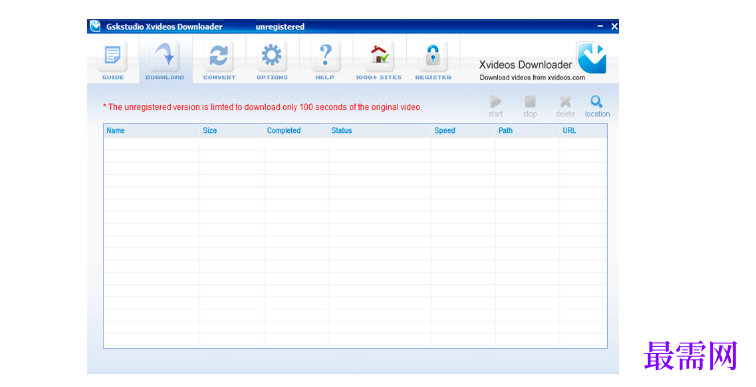Image resolution: width=756 pixels, height=387 pixels.
Task: Click the app icon in the title bar
Action: click(x=95, y=26)
